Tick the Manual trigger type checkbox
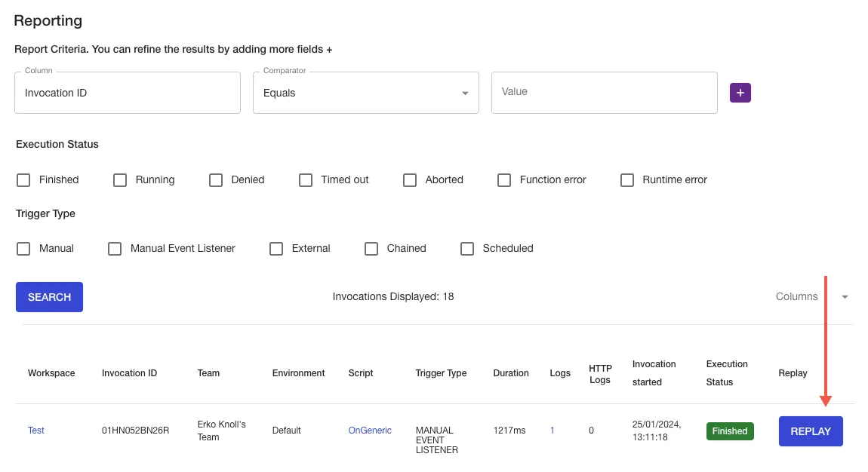The height and width of the screenshot is (472, 868). [23, 249]
